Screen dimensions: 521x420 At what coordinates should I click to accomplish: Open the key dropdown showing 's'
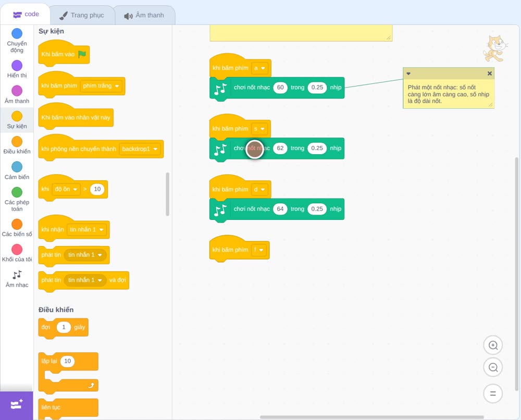tap(259, 129)
